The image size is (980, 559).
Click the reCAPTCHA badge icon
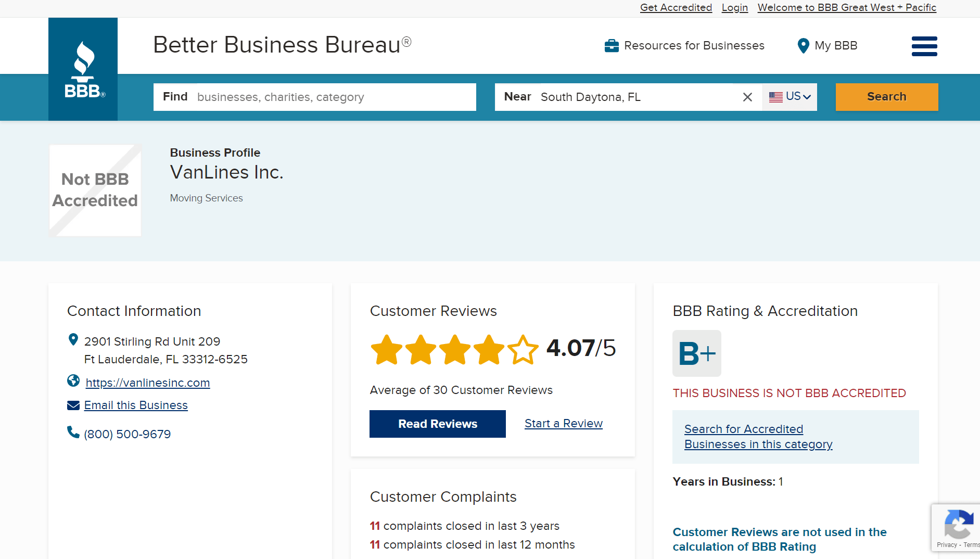[x=958, y=524]
